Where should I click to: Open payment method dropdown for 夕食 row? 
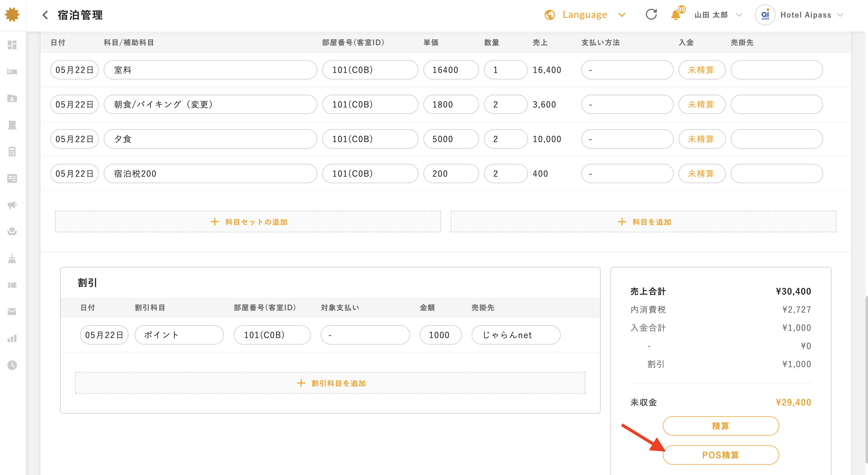coord(627,139)
